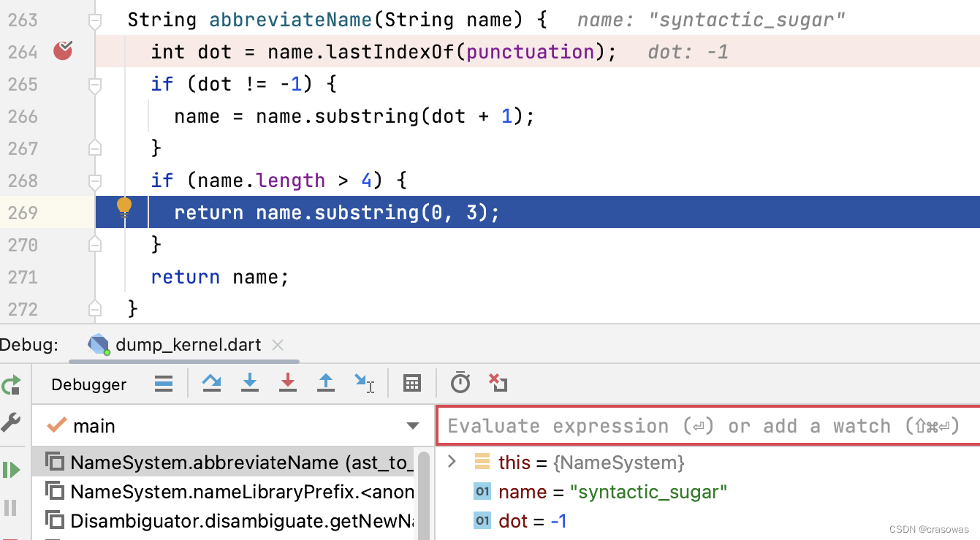The width and height of the screenshot is (980, 540).
Task: Click the Step Over button
Action: pyautogui.click(x=212, y=383)
